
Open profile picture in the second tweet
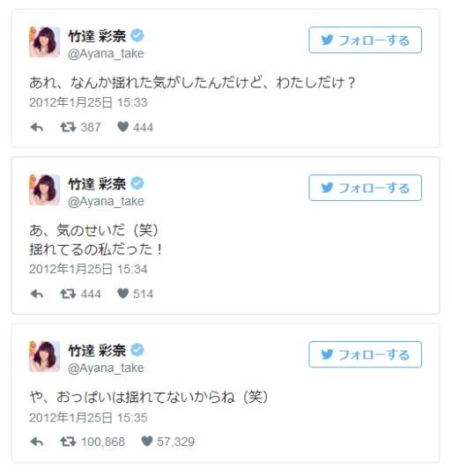click(45, 190)
